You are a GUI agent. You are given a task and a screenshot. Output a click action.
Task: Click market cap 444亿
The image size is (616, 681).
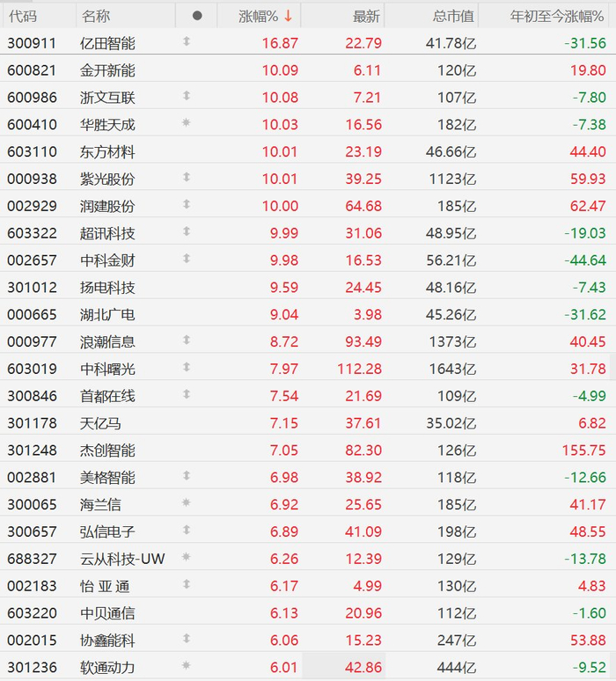pos(457,668)
